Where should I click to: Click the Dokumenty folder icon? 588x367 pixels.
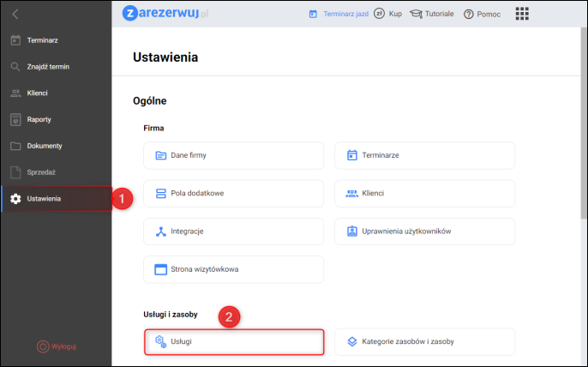click(x=15, y=146)
